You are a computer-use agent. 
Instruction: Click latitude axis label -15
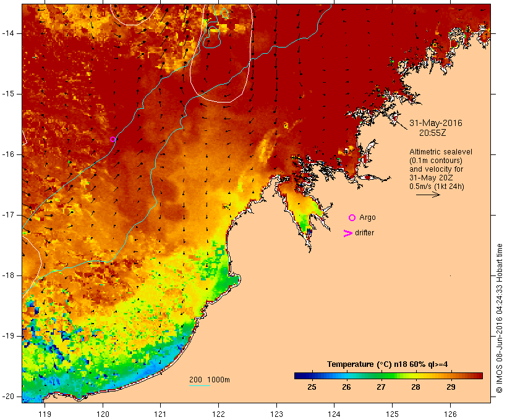click(8, 94)
